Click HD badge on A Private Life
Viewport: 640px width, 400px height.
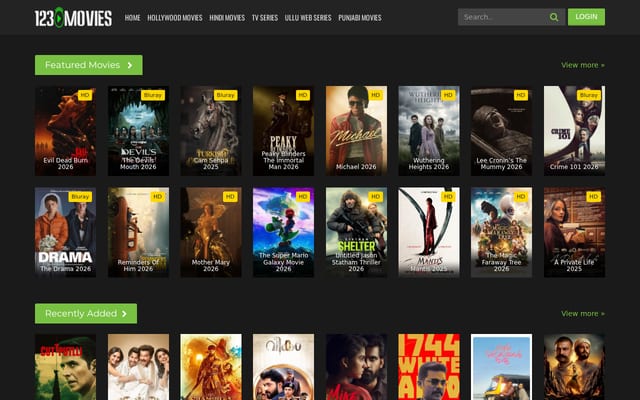click(x=593, y=197)
